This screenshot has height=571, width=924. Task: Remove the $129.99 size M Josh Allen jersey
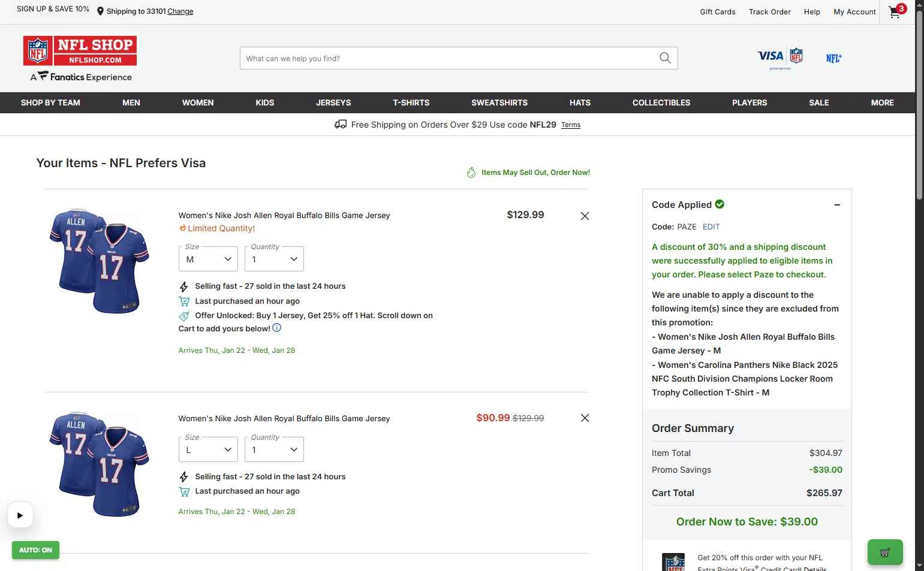click(585, 216)
